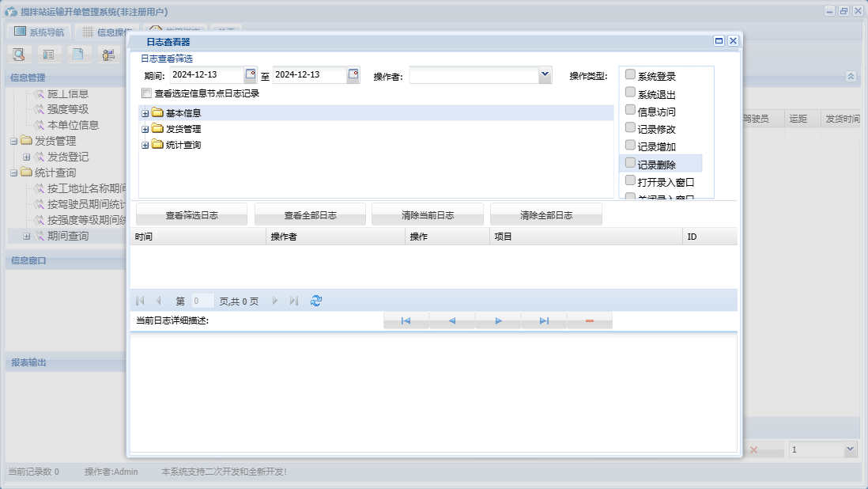Enable the 系统退出 operation type checkbox
The height and width of the screenshot is (489, 868).
(x=630, y=92)
